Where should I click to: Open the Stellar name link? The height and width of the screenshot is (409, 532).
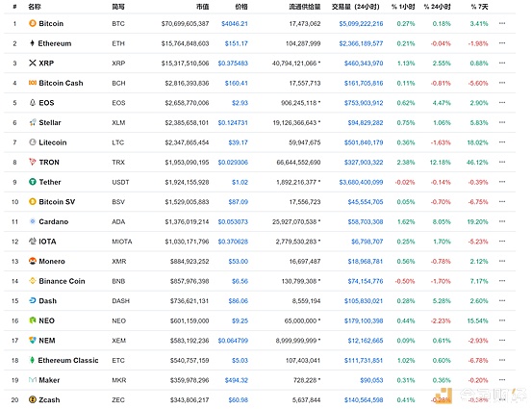[x=50, y=122]
